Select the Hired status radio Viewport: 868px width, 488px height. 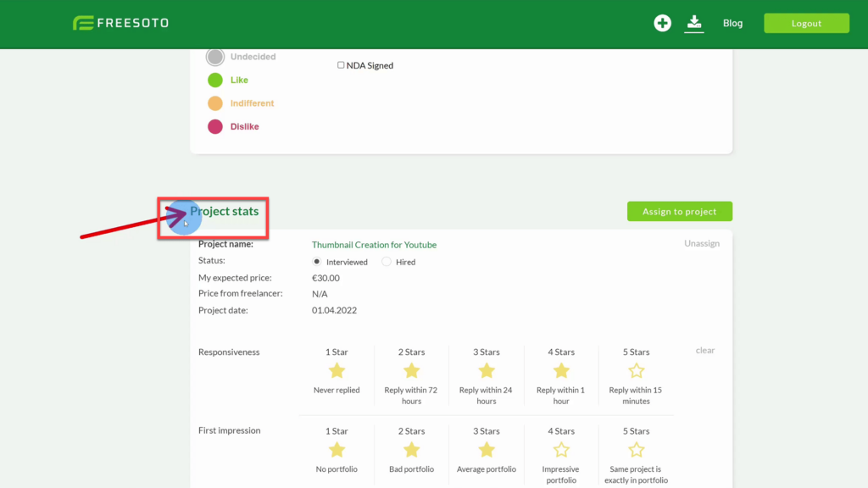click(x=387, y=262)
